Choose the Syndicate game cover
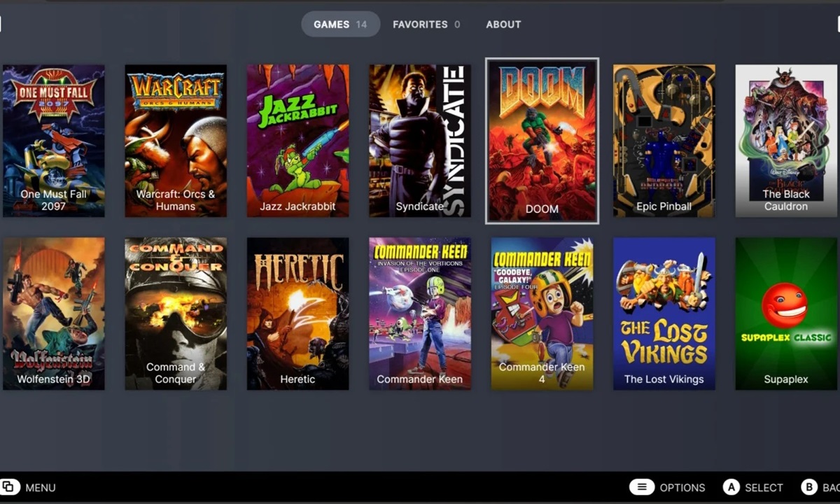Image resolution: width=840 pixels, height=504 pixels. 420,141
